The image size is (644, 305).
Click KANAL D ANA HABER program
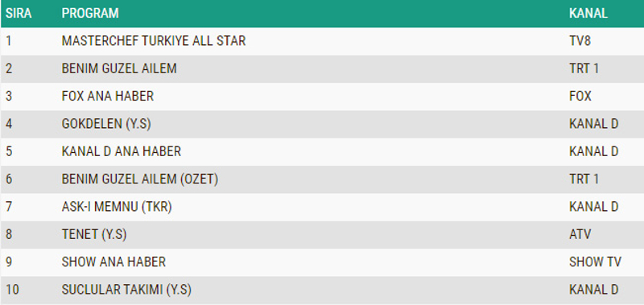[x=122, y=151]
